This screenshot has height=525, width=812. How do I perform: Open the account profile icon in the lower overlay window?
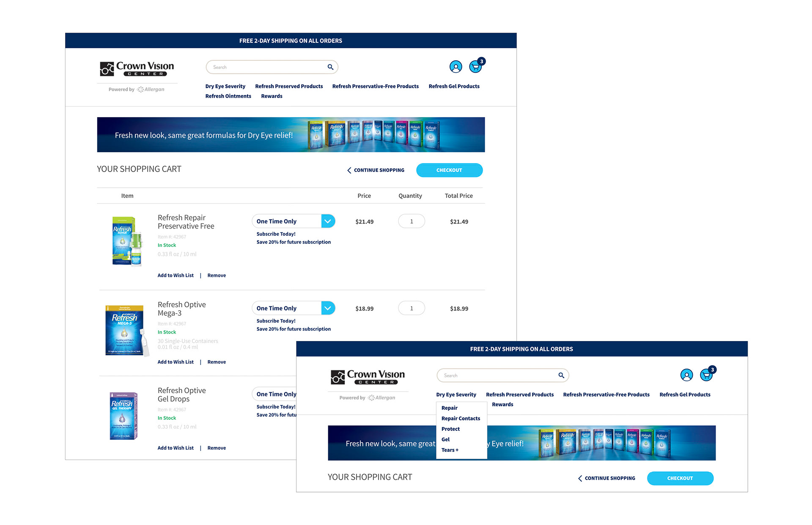pyautogui.click(x=686, y=375)
